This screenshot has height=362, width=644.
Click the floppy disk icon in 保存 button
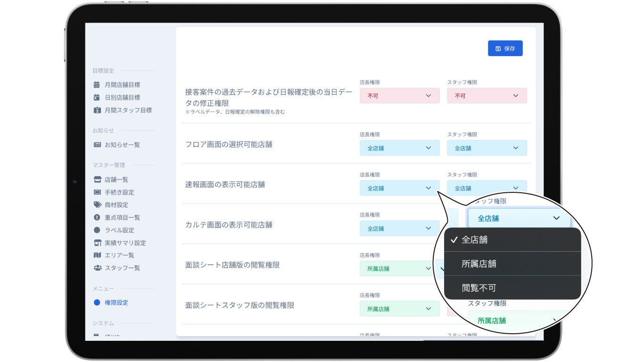[498, 49]
